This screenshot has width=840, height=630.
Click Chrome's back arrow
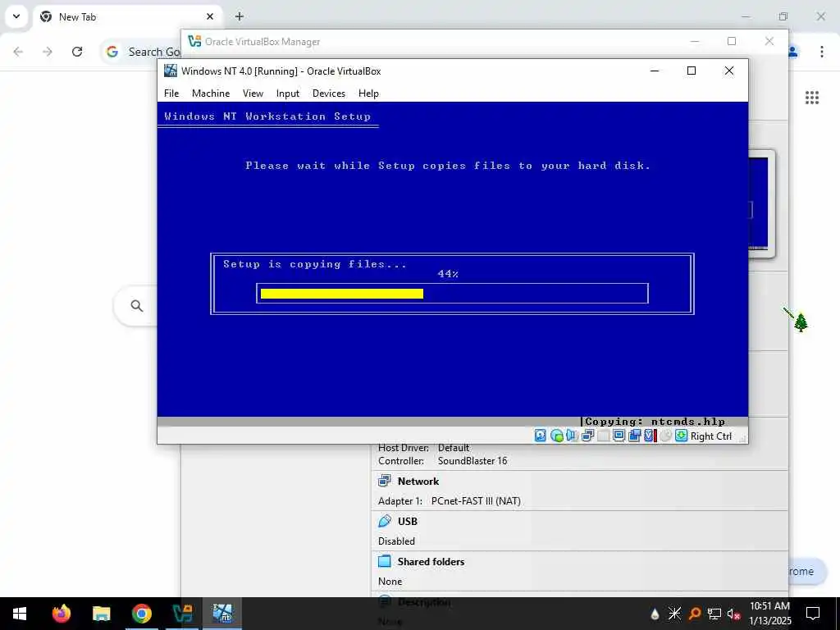[x=18, y=52]
